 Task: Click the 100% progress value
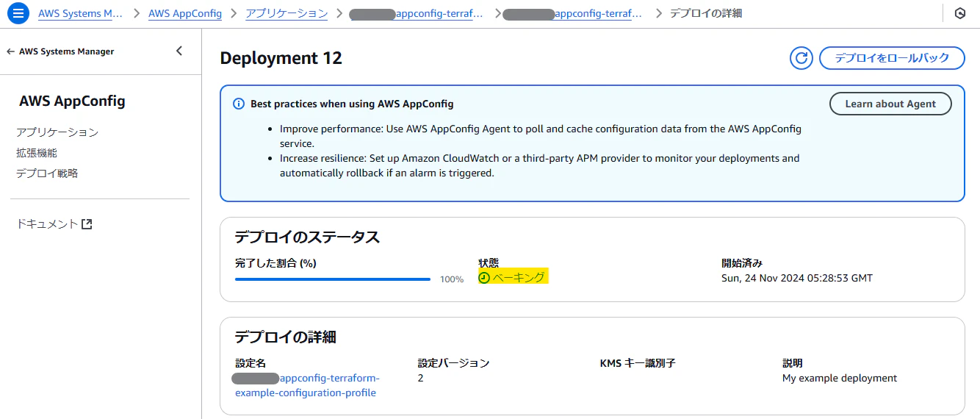point(452,279)
